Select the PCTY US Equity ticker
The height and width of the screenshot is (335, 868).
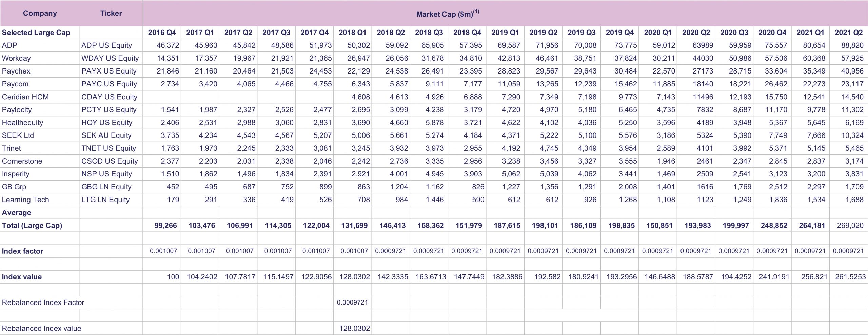109,110
